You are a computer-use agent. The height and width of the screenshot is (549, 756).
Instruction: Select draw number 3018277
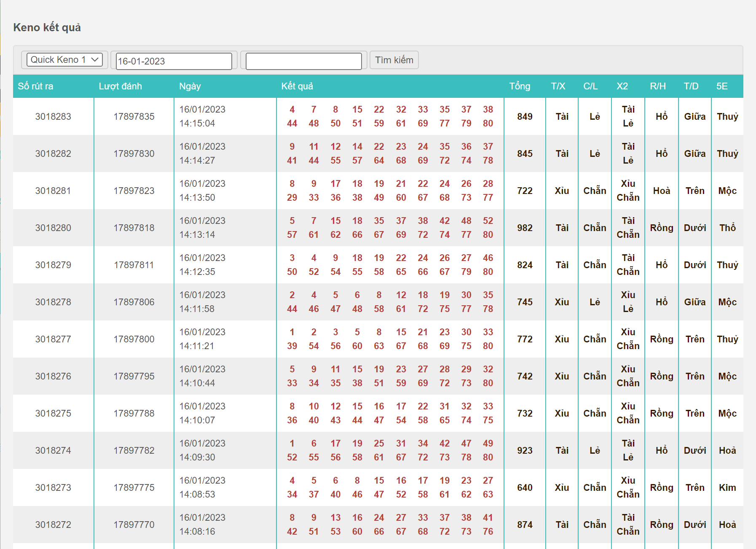click(53, 339)
